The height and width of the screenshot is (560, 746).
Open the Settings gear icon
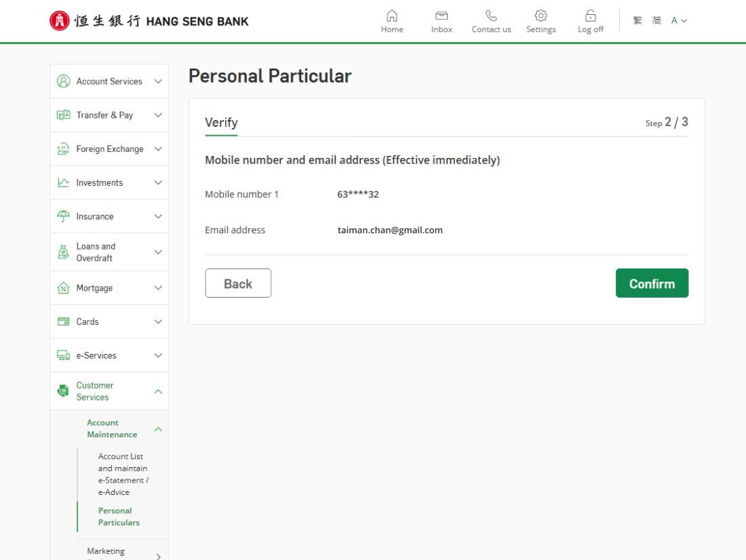541,16
